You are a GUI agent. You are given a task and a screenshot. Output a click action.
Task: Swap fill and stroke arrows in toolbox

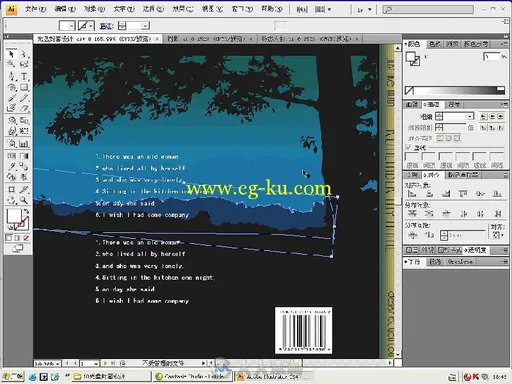coord(26,211)
